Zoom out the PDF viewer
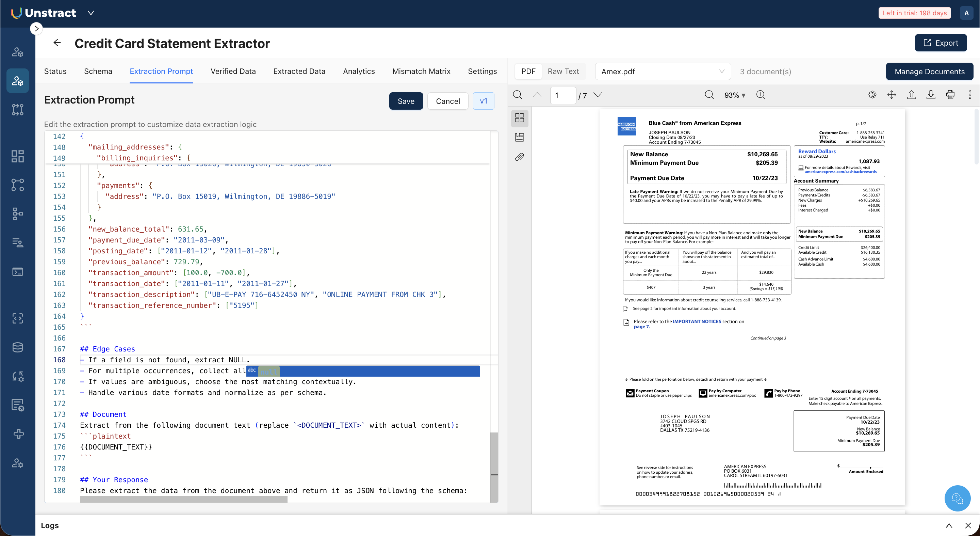The height and width of the screenshot is (536, 980). pyautogui.click(x=709, y=95)
